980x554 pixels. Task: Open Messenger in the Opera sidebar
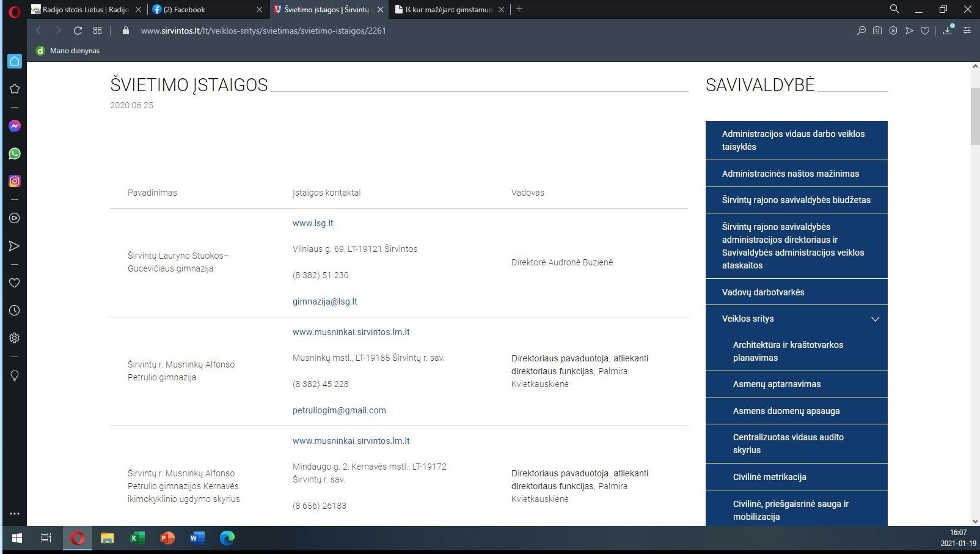pyautogui.click(x=15, y=126)
